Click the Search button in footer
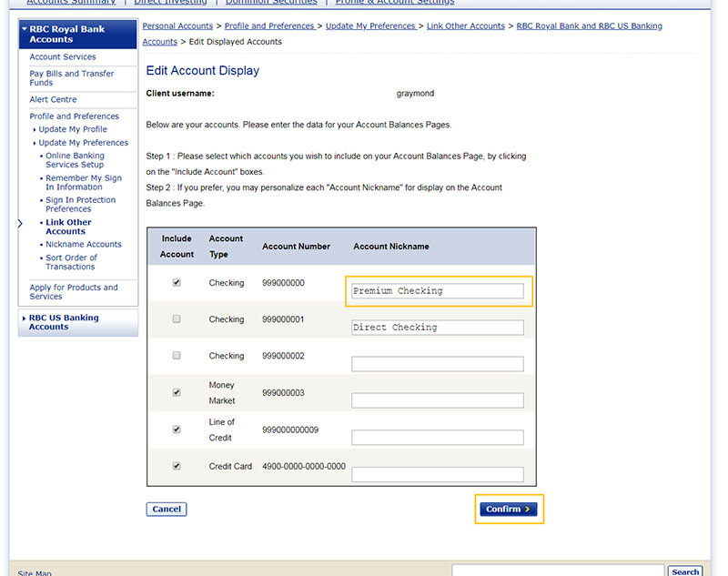The width and height of the screenshot is (728, 576). click(685, 571)
